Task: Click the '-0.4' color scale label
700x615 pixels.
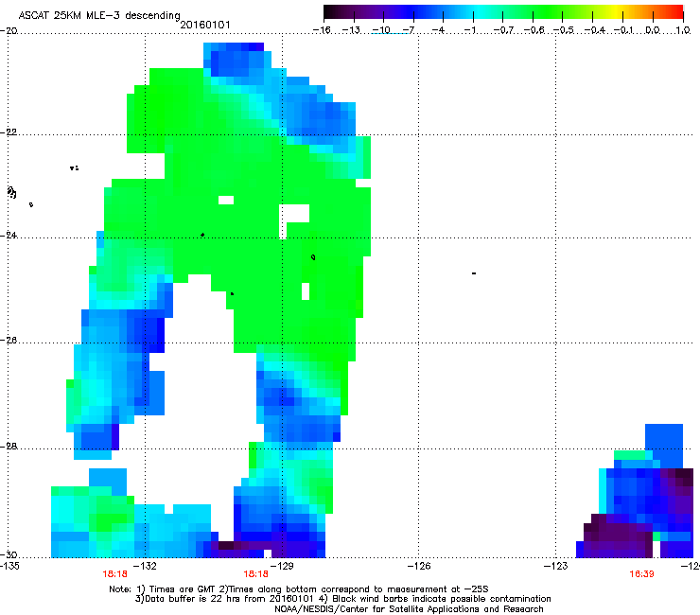Action: click(594, 30)
